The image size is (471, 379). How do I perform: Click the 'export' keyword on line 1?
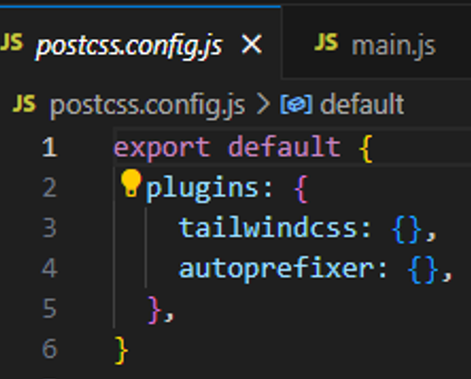(x=162, y=148)
